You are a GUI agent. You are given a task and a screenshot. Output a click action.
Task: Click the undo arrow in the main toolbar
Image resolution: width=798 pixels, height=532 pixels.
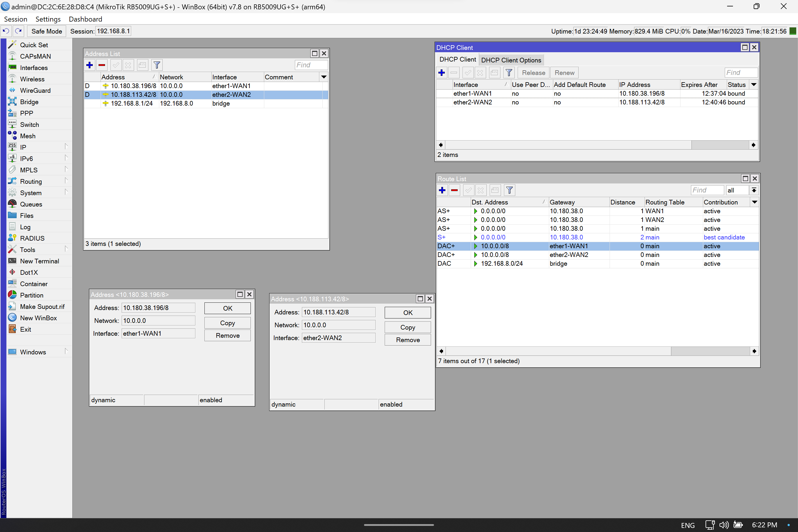coord(6,31)
